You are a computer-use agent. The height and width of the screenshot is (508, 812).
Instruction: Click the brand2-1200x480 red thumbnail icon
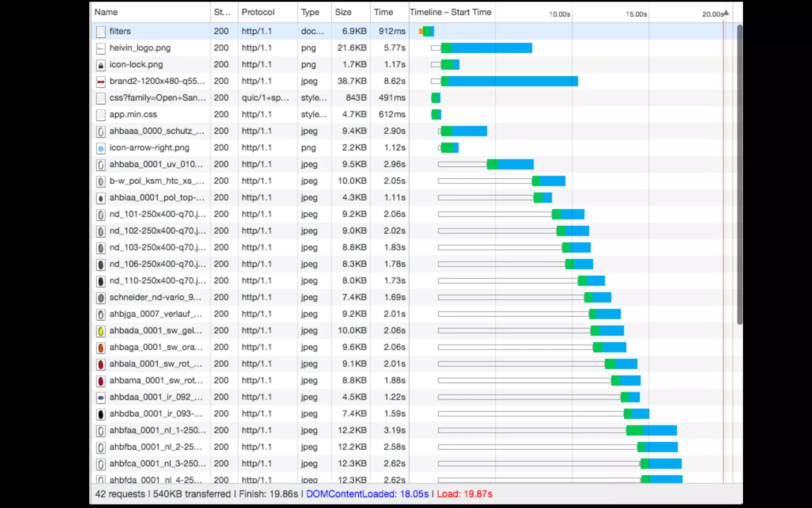pos(101,81)
